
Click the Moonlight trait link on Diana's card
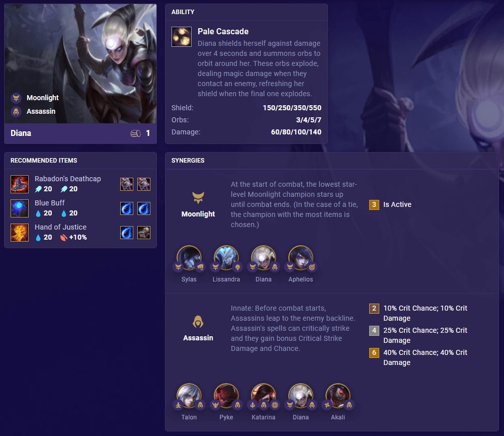tap(42, 98)
